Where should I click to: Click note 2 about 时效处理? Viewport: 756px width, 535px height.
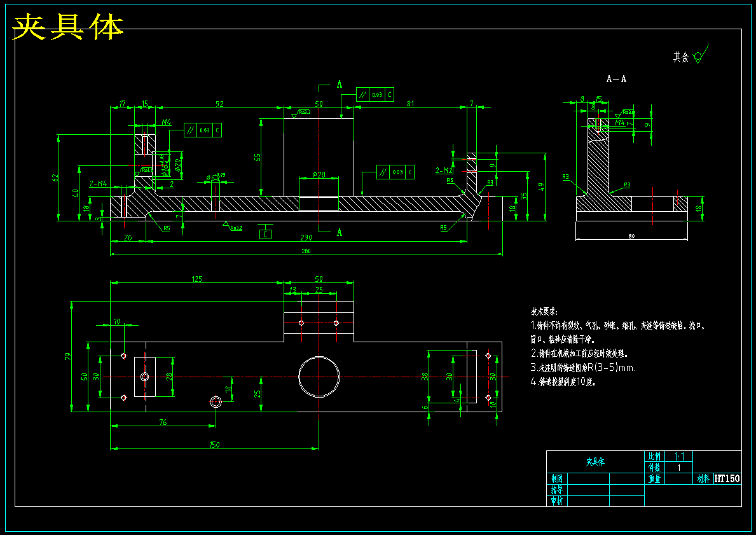pos(579,354)
